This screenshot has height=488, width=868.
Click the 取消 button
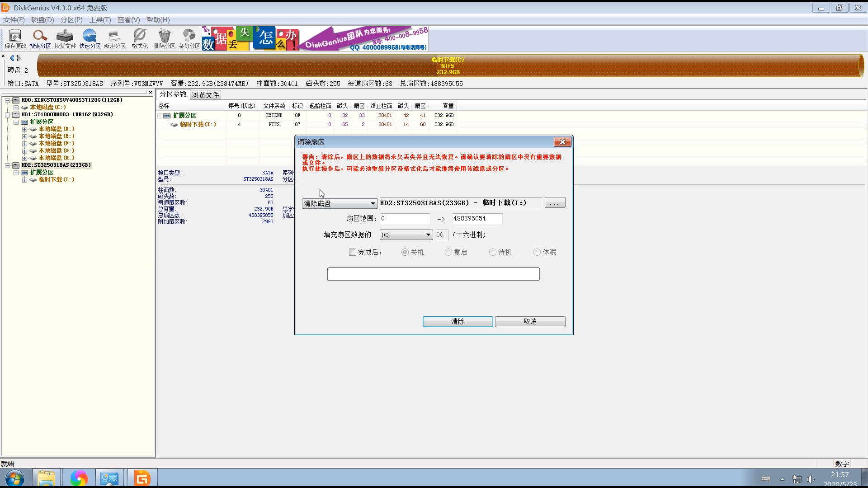click(530, 322)
